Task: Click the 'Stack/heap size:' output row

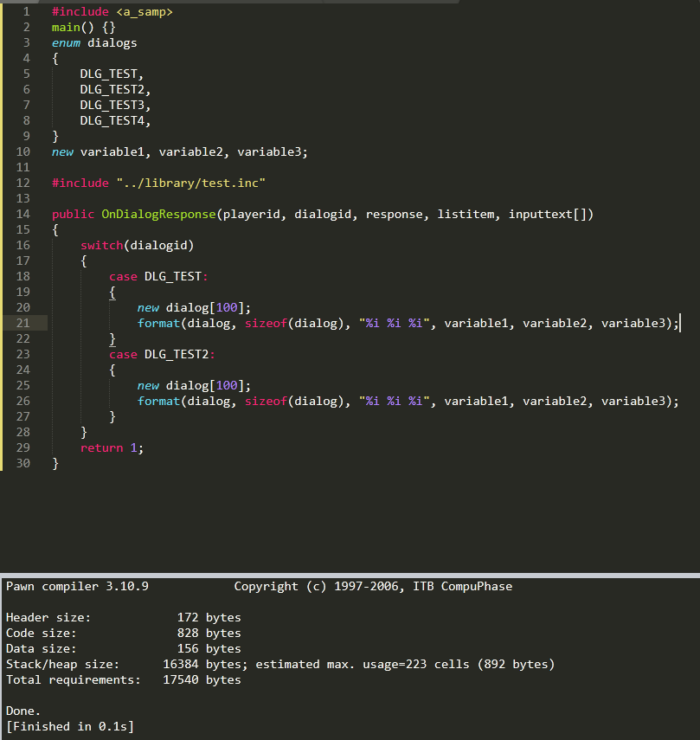Action: [280, 664]
